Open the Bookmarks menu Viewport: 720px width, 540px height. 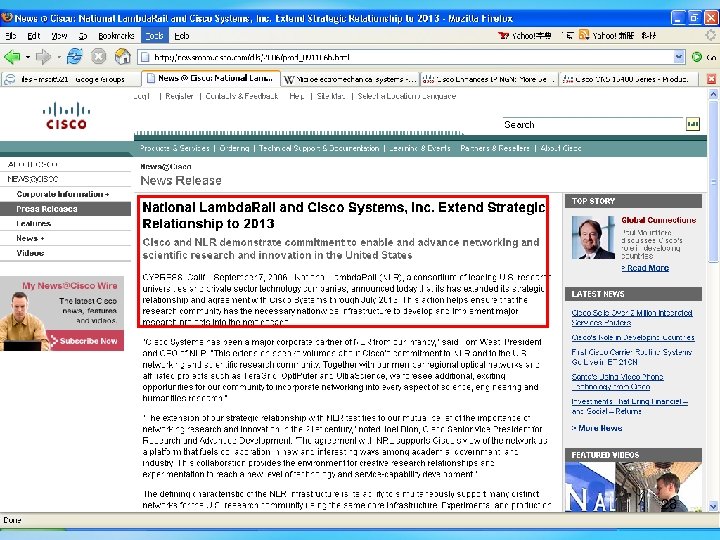tap(116, 35)
